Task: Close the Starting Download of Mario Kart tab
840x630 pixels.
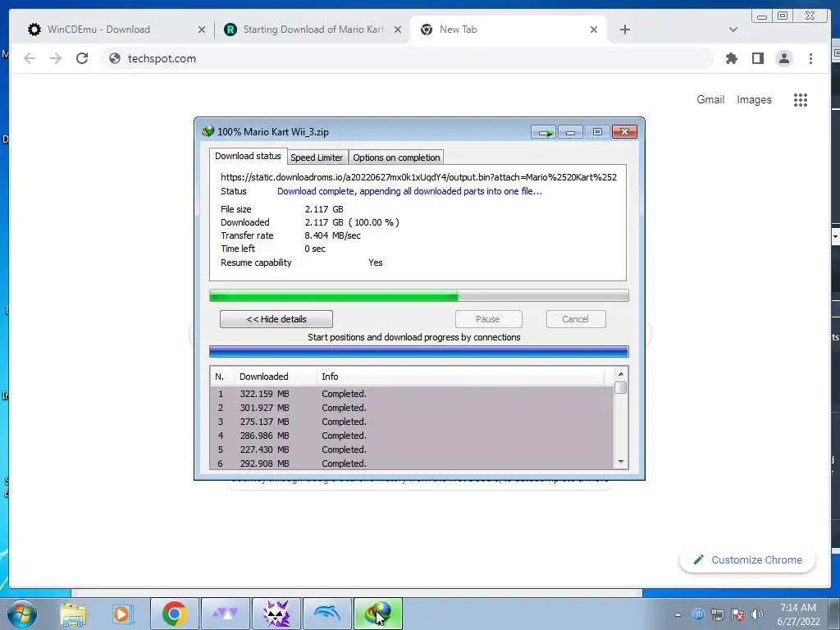Action: [x=398, y=30]
